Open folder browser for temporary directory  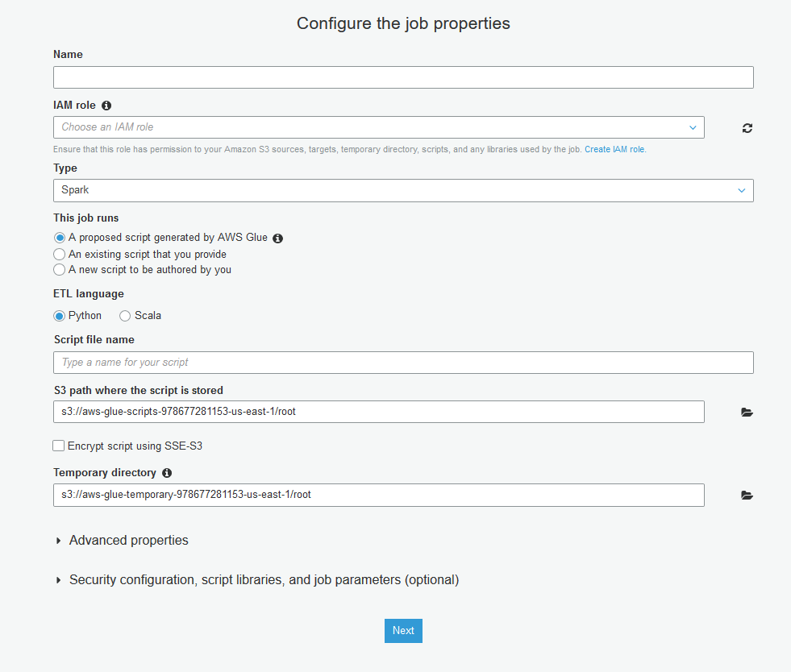coord(747,496)
